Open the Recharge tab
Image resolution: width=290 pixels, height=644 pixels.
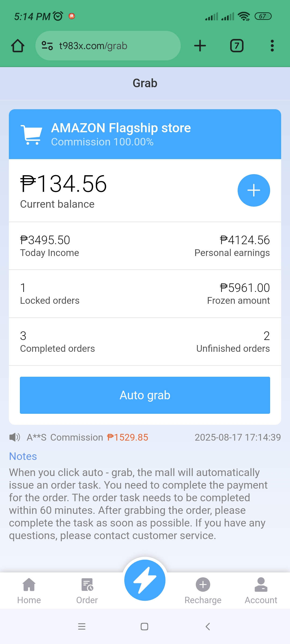[203, 591]
